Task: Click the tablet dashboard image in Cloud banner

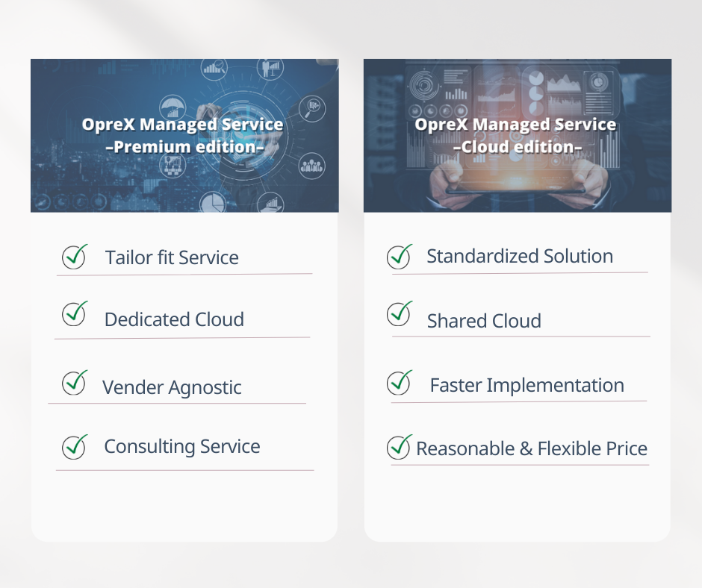Action: point(517,149)
